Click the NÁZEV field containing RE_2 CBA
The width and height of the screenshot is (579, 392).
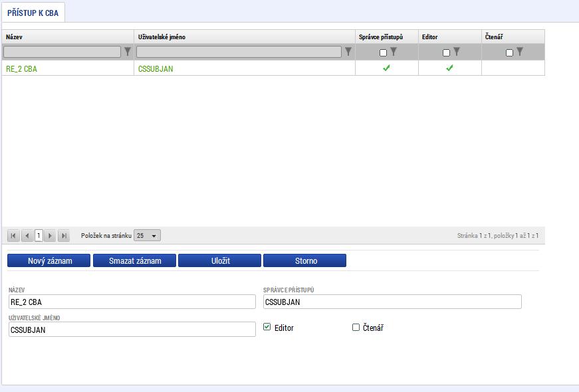132,302
